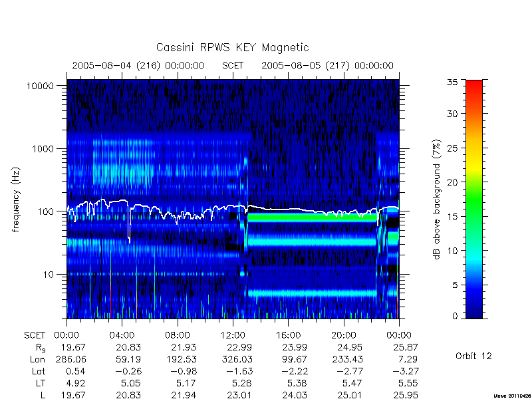Click the 25 value on colorbar
The width and height of the screenshot is (532, 399).
452,148
